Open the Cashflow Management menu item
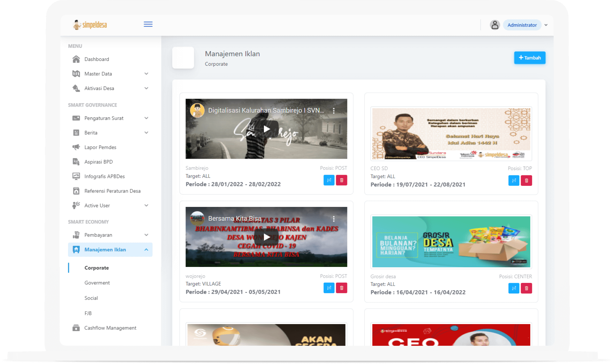This screenshot has height=364, width=613. click(110, 328)
